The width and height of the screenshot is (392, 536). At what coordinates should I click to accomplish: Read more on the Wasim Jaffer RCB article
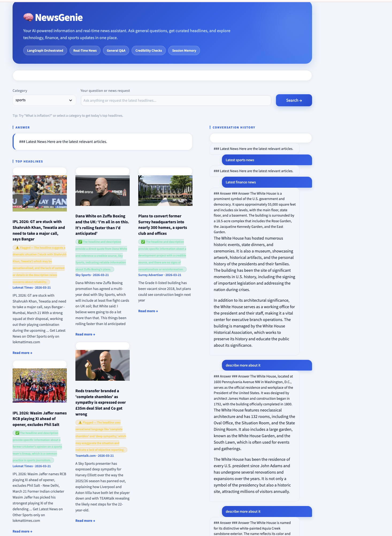click(22, 531)
